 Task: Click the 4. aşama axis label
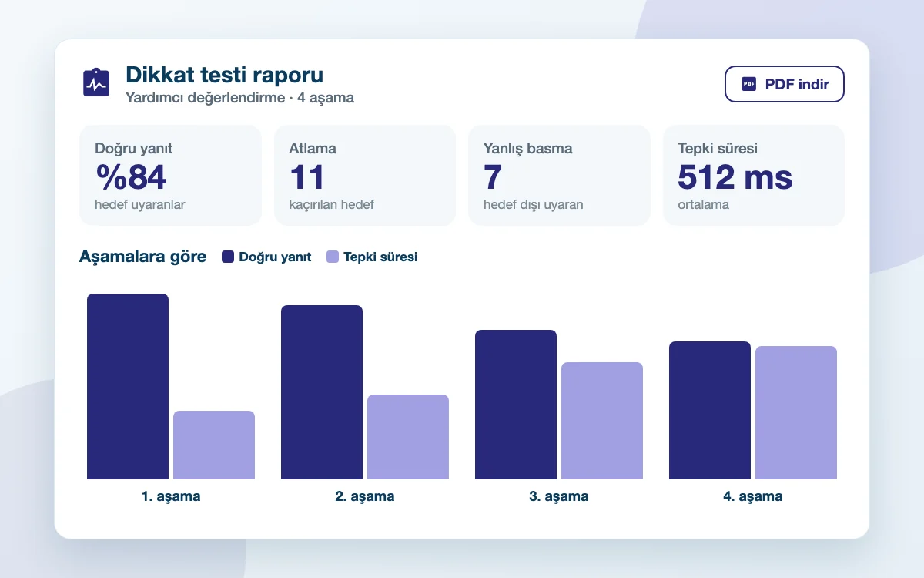click(753, 496)
